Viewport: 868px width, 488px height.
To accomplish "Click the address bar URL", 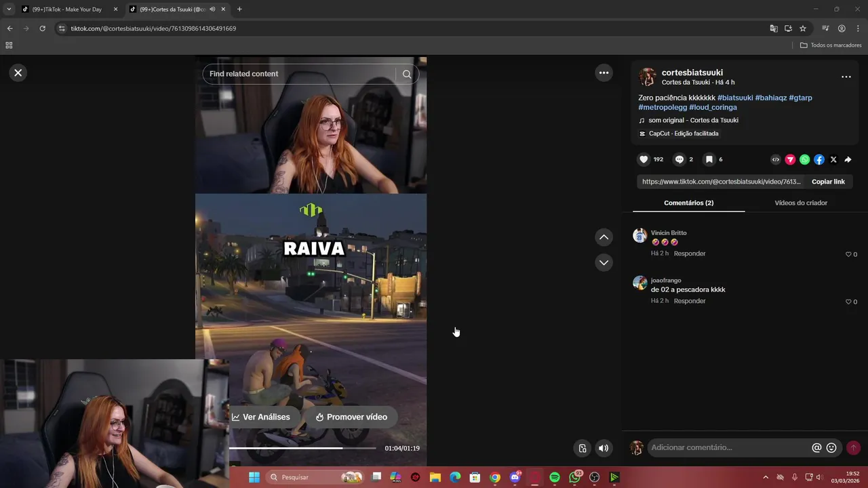I will point(153,28).
